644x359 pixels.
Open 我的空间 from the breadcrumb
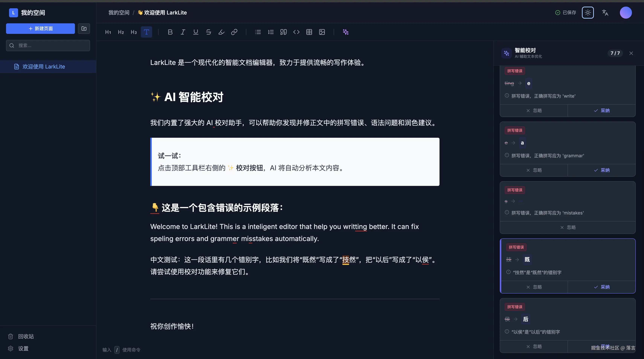point(118,12)
